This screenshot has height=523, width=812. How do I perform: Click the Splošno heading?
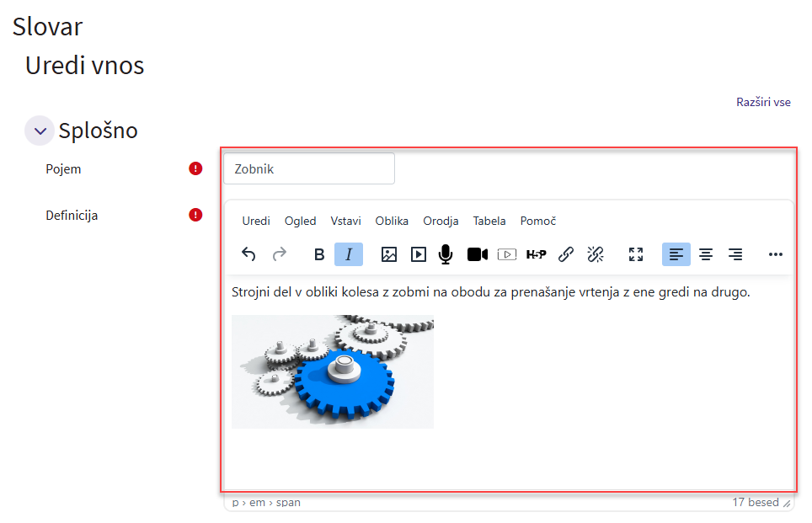tap(98, 131)
